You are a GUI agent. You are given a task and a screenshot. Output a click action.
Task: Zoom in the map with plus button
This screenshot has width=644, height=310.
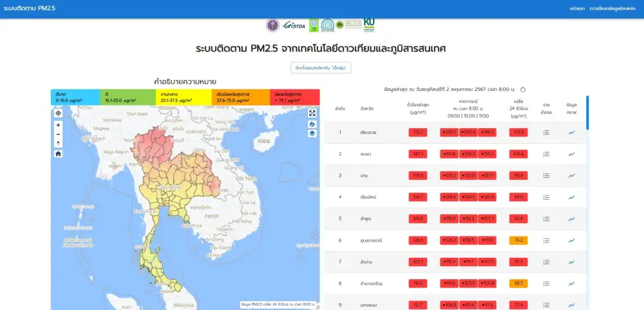[x=58, y=125]
